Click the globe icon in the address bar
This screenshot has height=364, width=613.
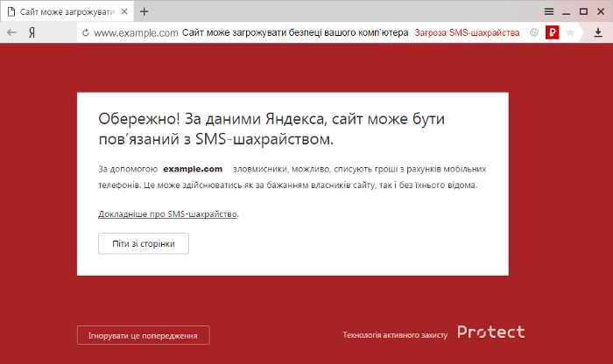pos(534,32)
